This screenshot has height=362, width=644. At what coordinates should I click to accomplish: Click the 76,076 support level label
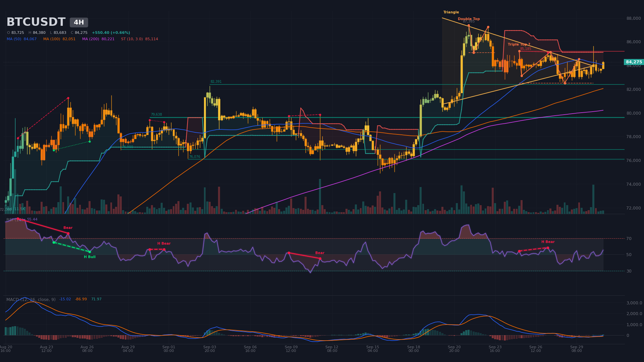click(x=194, y=157)
